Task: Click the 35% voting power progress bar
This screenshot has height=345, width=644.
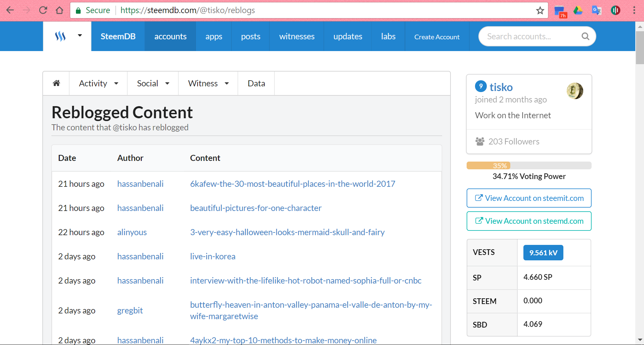Action: 529,166
